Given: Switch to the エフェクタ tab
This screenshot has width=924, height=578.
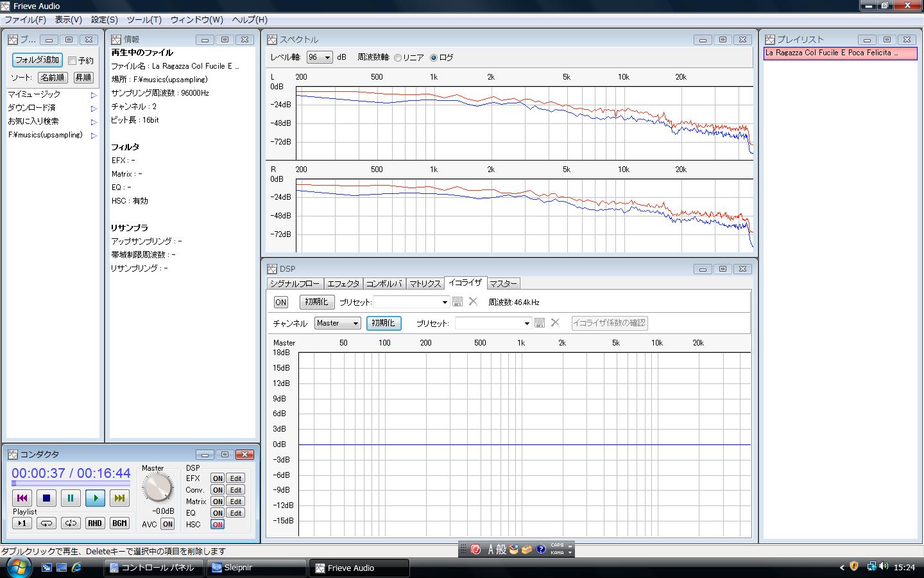Looking at the screenshot, I should pyautogui.click(x=343, y=283).
